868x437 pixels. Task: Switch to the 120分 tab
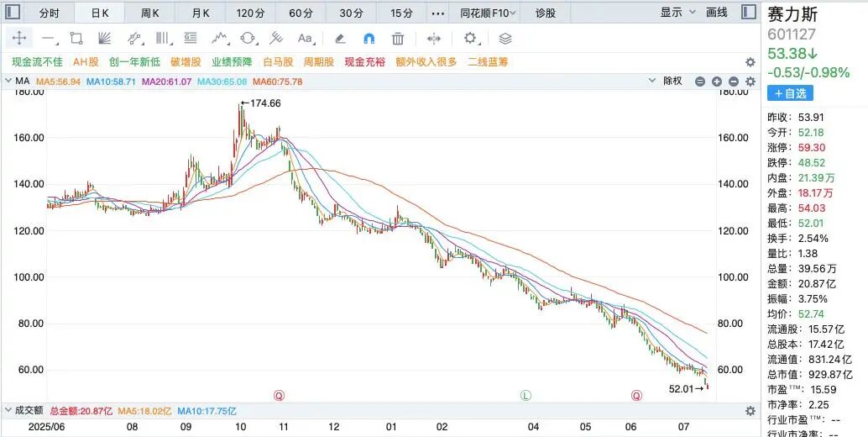pos(252,13)
